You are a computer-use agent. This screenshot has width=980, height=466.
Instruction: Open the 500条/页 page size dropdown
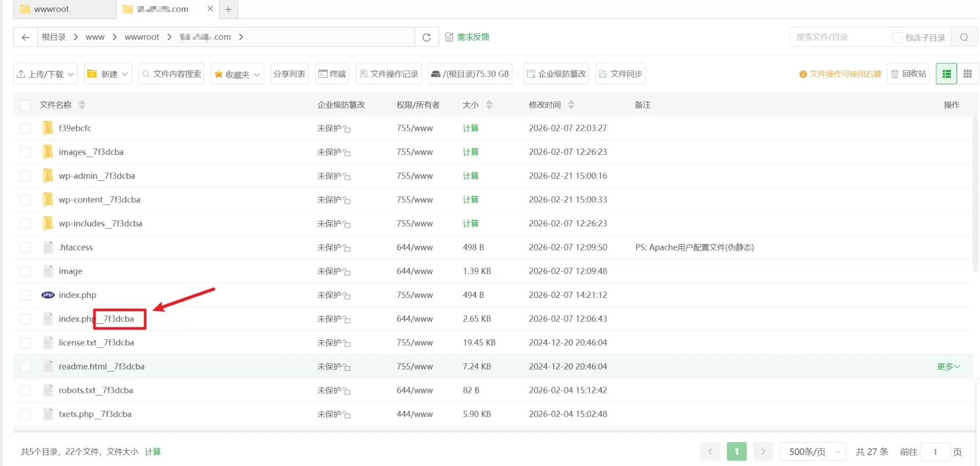coord(813,452)
